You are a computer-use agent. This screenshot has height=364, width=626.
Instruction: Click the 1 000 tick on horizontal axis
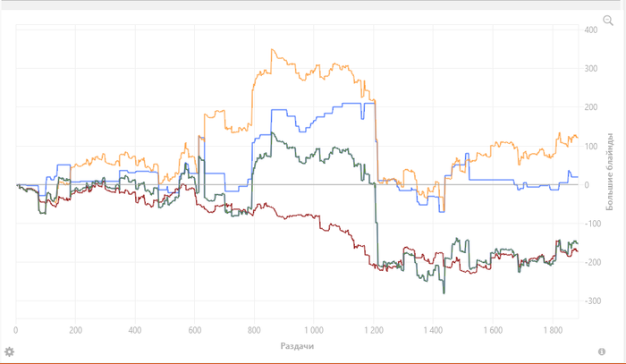(x=313, y=329)
